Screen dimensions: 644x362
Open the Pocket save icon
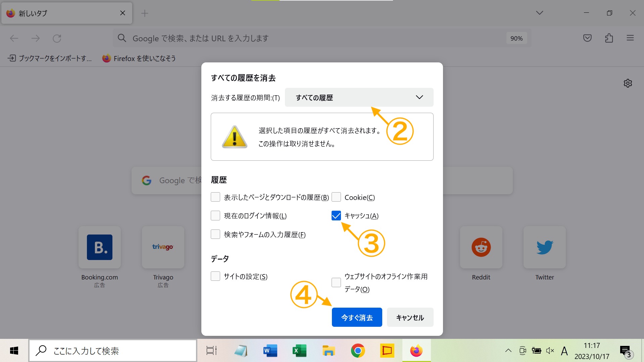pos(587,38)
